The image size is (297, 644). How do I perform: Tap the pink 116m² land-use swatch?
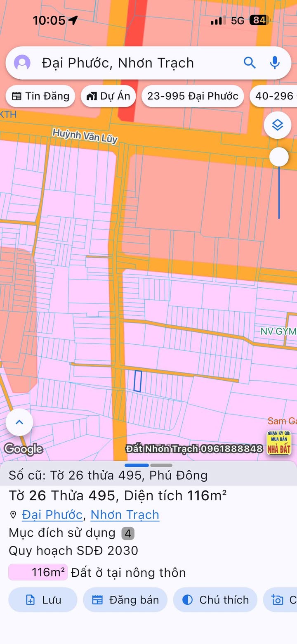click(x=38, y=573)
